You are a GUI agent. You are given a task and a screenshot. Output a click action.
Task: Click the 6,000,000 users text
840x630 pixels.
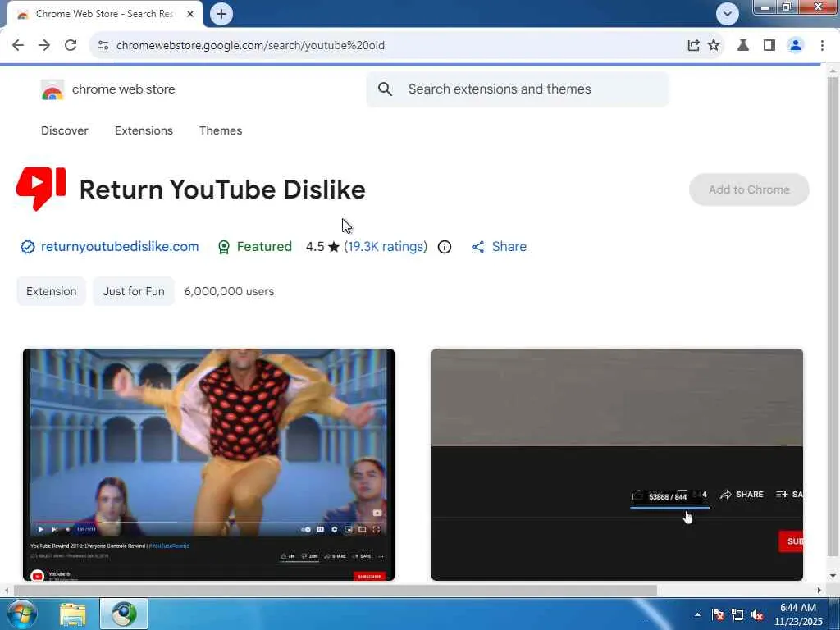(230, 291)
